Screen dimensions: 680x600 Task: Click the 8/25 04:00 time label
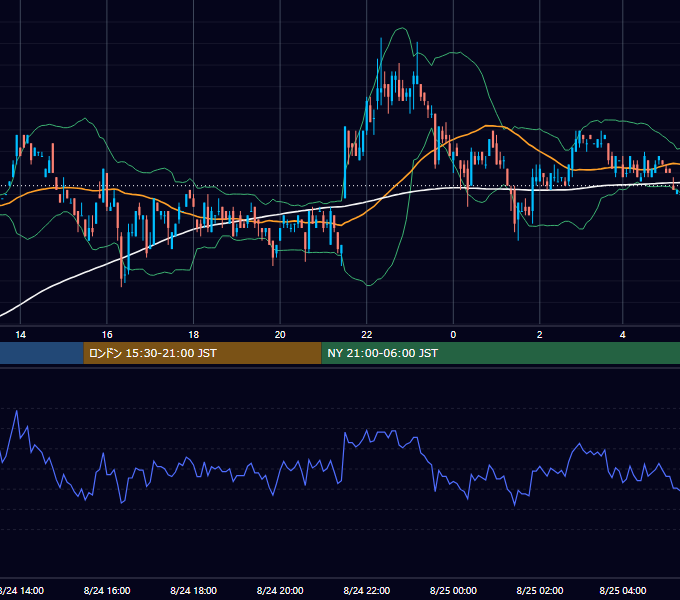click(623, 590)
